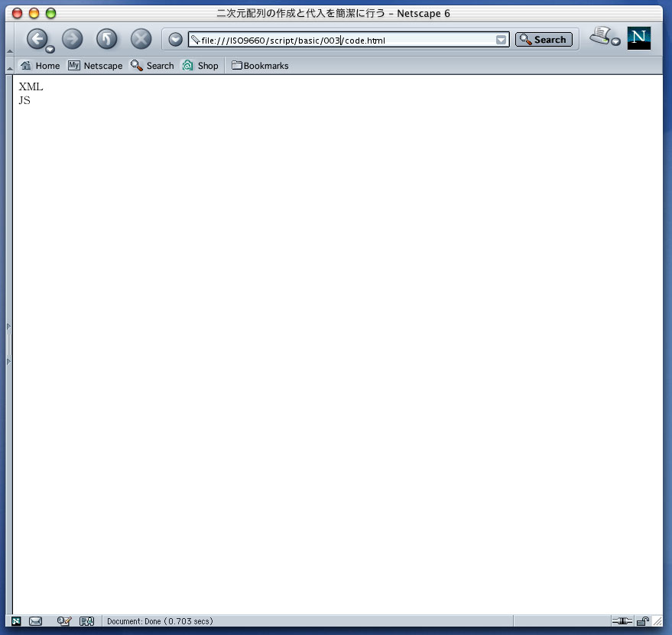The width and height of the screenshot is (672, 635).
Task: Click the Document: Done status text
Action: coord(160,621)
